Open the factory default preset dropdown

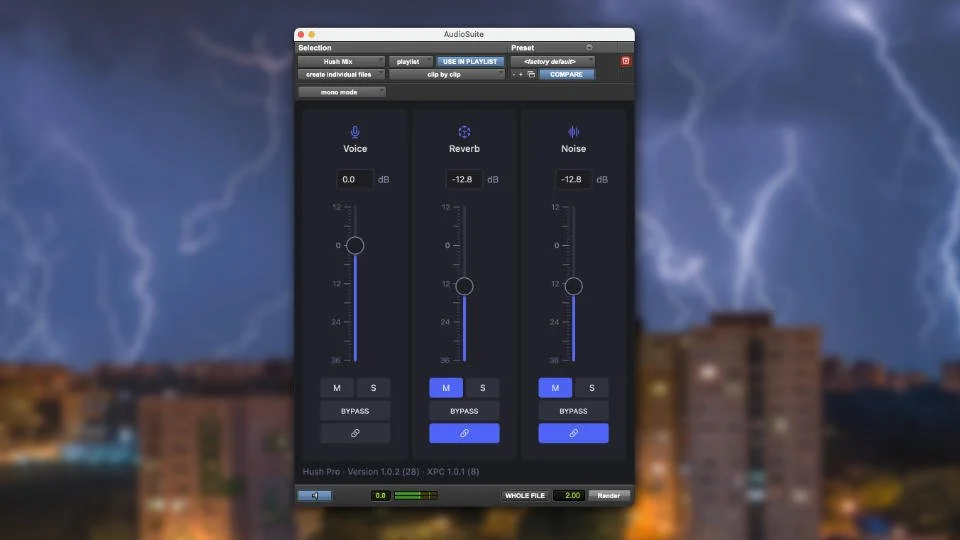[x=552, y=61]
